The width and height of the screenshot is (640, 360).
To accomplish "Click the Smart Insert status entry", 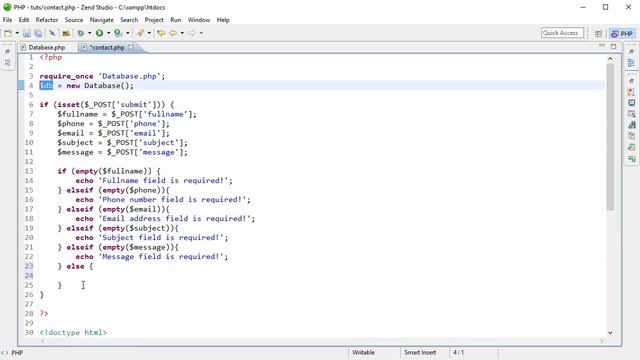I will click(x=420, y=352).
